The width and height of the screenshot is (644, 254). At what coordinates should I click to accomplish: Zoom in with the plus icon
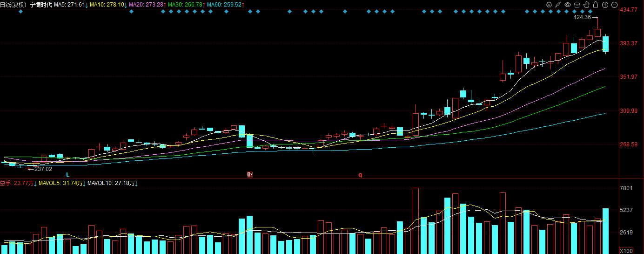[605, 5]
